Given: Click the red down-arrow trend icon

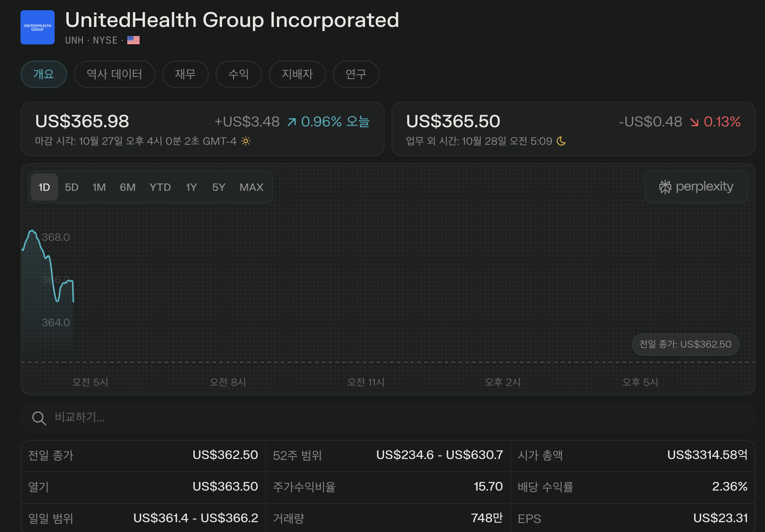Looking at the screenshot, I should pos(694,122).
